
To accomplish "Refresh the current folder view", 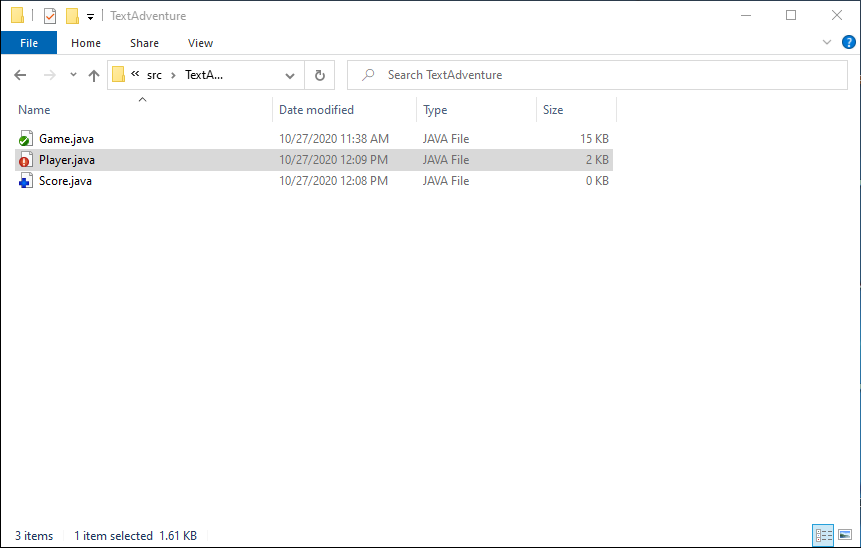I will pos(319,75).
